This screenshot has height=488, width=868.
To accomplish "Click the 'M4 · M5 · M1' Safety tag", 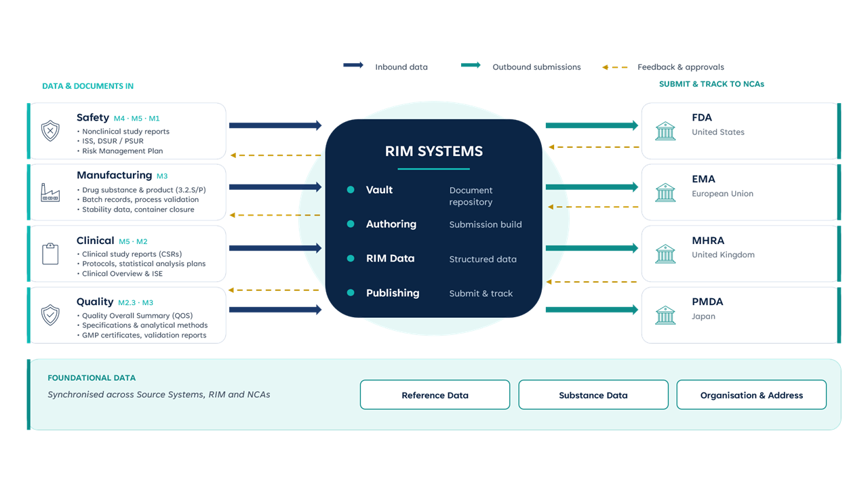I will pyautogui.click(x=137, y=119).
